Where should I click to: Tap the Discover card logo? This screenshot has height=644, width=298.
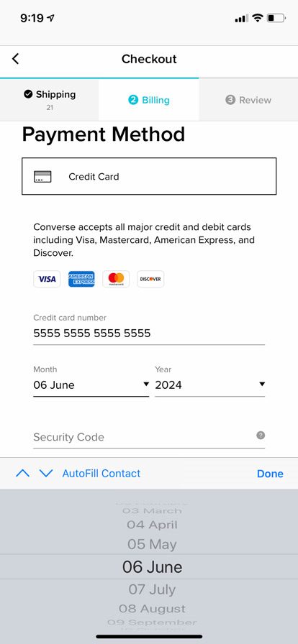pos(150,279)
